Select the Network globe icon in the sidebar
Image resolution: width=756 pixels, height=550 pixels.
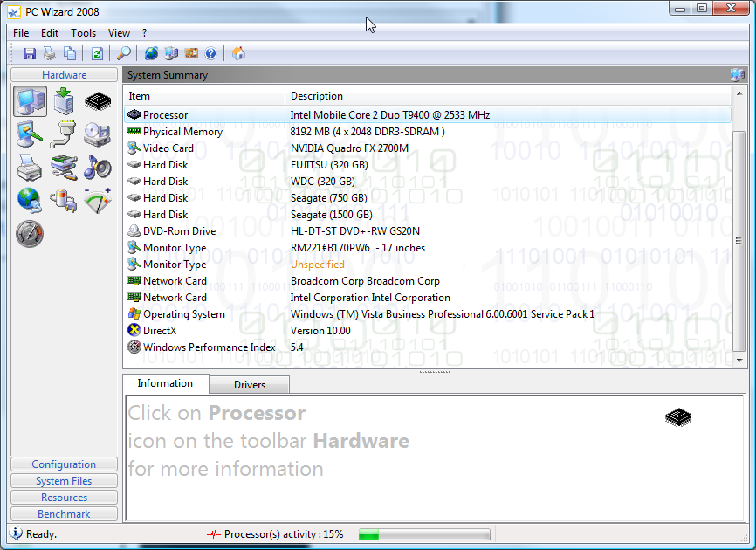(x=29, y=201)
